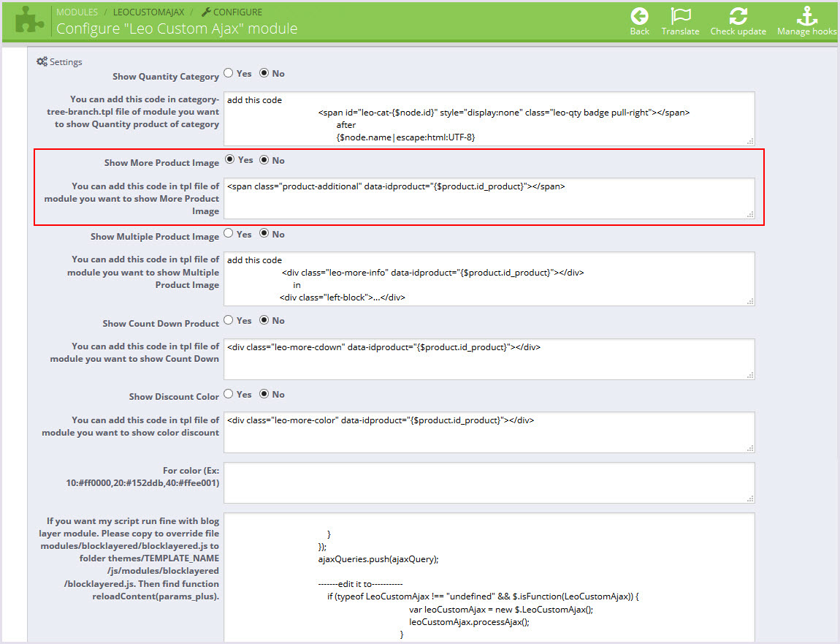Click the "Show Quantity Category" label
Screen dimensions: 840x644
point(166,77)
